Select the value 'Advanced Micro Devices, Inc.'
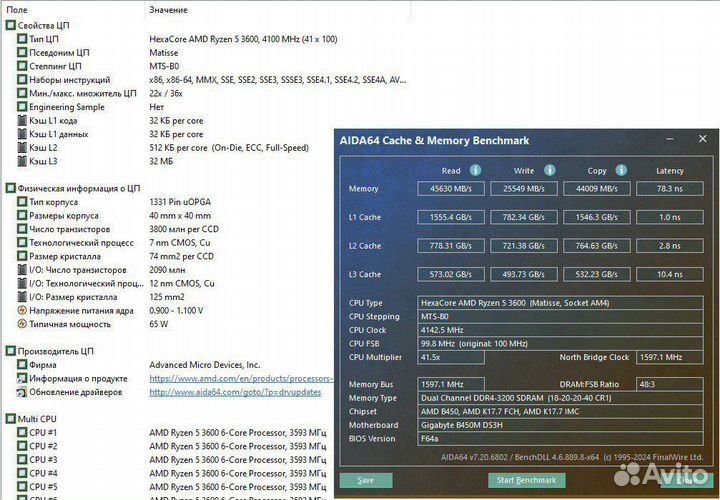The width and height of the screenshot is (720, 500). 205,365
